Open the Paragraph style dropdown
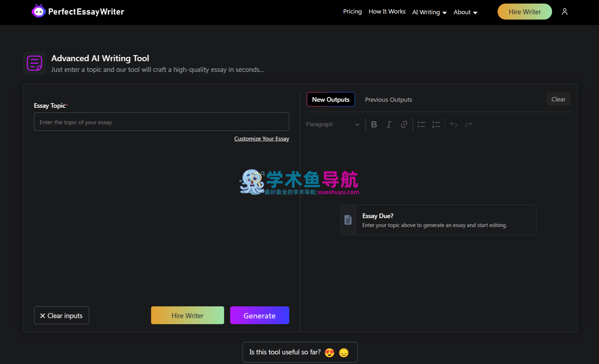The width and height of the screenshot is (599, 364). tap(333, 124)
